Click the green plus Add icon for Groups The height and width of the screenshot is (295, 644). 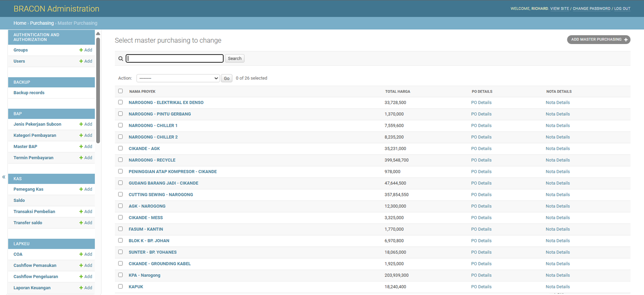point(81,50)
